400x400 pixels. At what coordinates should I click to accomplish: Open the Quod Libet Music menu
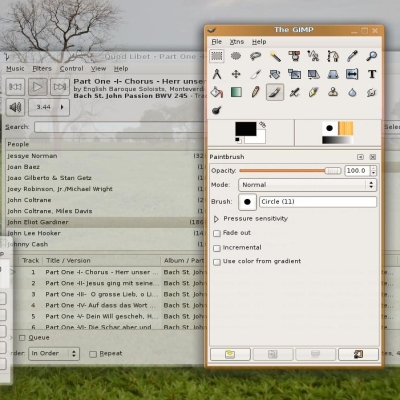pos(15,69)
